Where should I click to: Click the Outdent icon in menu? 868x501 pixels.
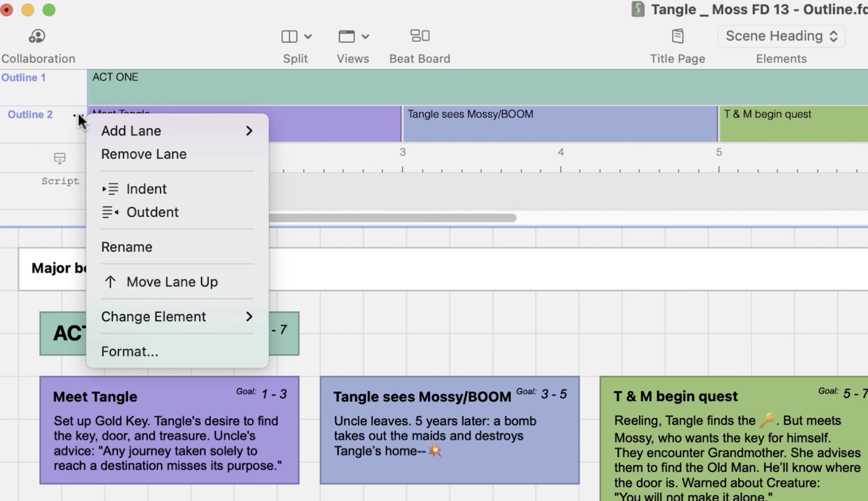tap(110, 212)
